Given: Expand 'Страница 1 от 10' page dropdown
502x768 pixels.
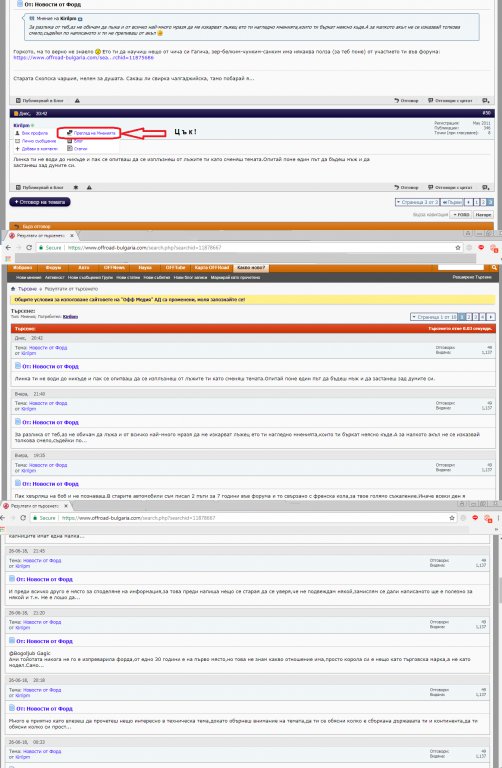Looking at the screenshot, I should click(x=434, y=317).
